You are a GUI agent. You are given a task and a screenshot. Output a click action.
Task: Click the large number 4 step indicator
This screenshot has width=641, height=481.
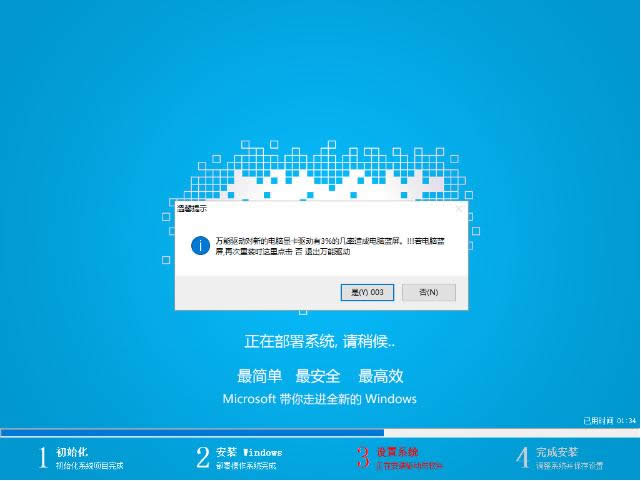coord(523,457)
